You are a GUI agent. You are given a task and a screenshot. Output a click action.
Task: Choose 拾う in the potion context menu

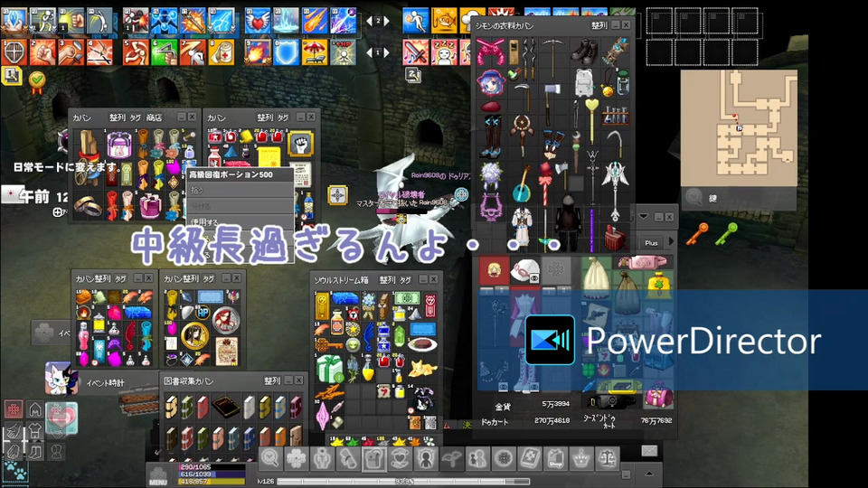240,190
